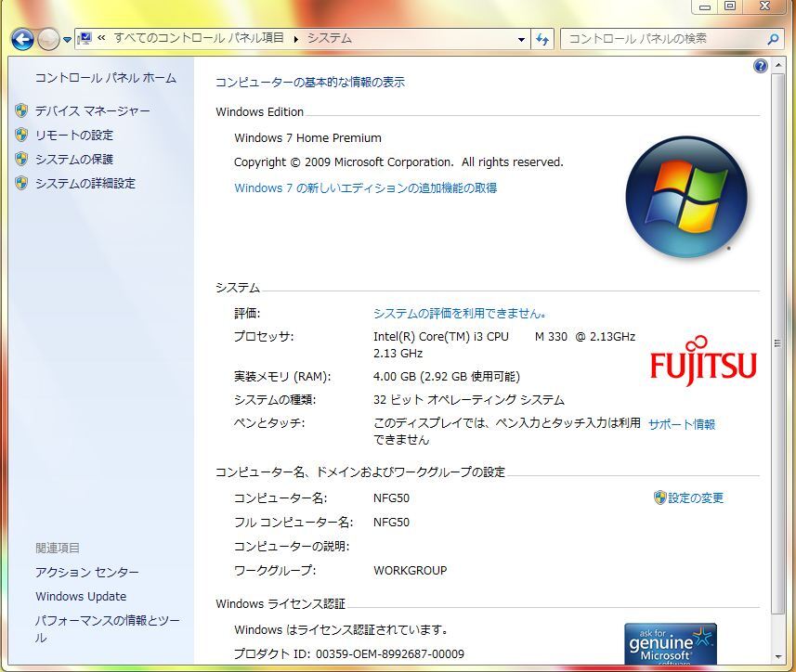
Task: Minimize the System window
Action: click(705, 6)
